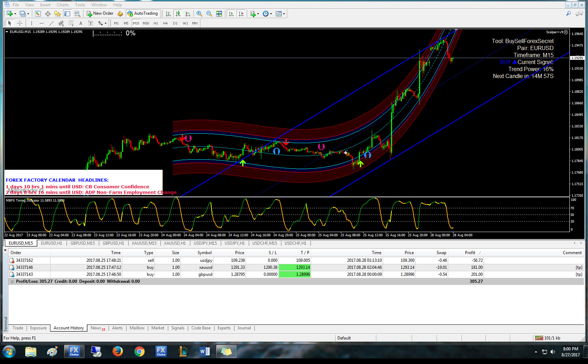Switch to GBPUSD,M15 chart tab

pos(82,243)
